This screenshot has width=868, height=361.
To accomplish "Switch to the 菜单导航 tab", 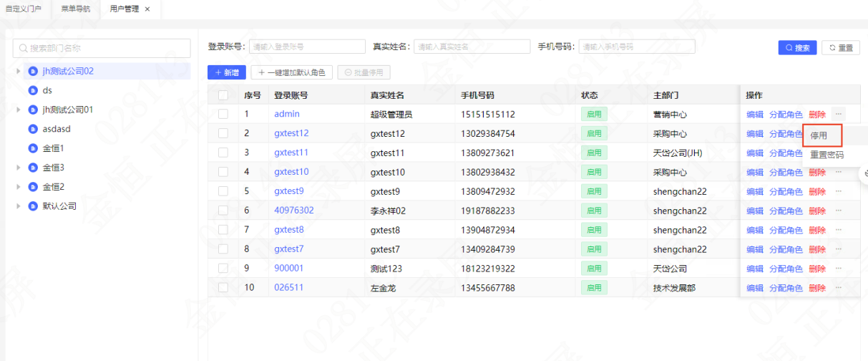I will point(76,9).
